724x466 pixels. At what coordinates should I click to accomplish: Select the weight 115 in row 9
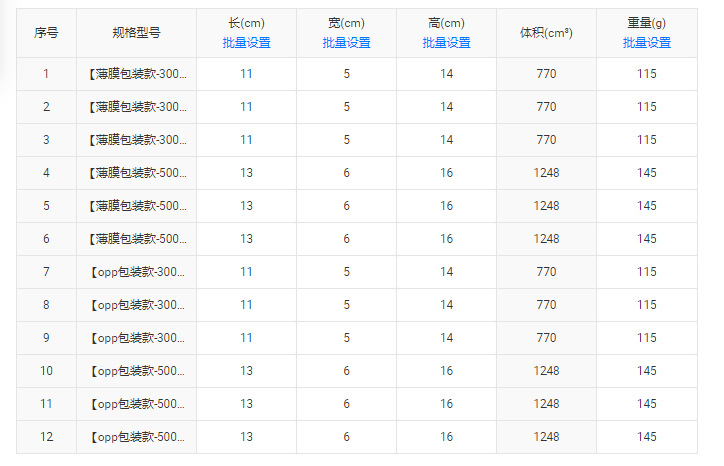646,338
